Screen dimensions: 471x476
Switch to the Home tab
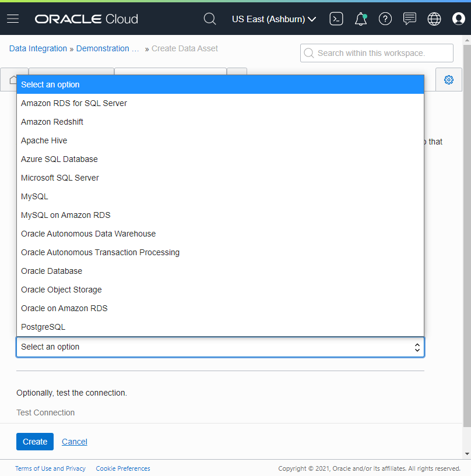13,79
